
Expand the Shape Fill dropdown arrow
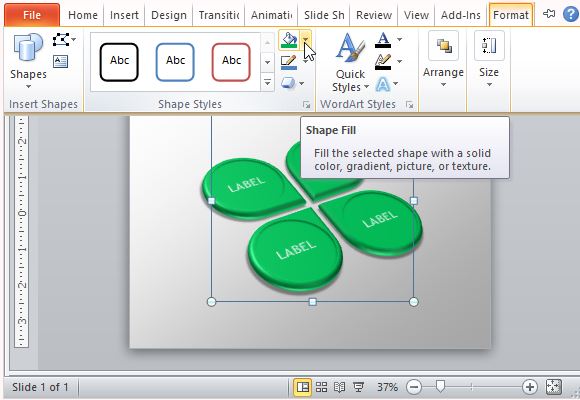[306, 40]
